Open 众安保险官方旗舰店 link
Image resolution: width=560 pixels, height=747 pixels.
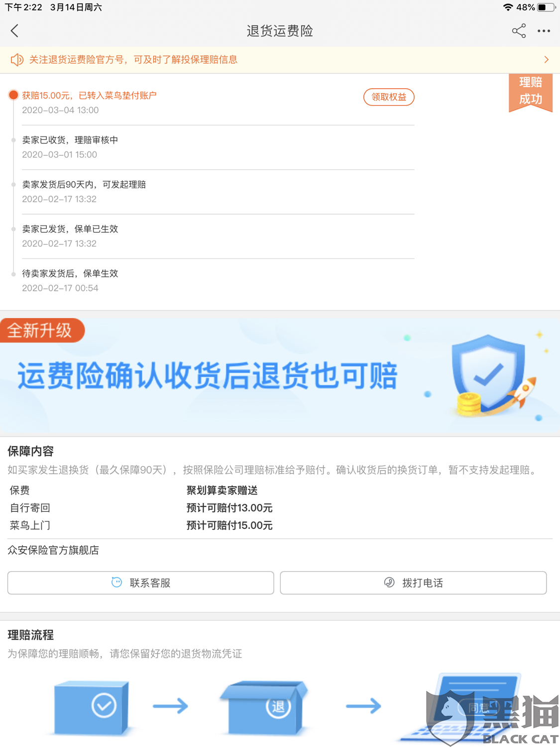click(x=53, y=550)
